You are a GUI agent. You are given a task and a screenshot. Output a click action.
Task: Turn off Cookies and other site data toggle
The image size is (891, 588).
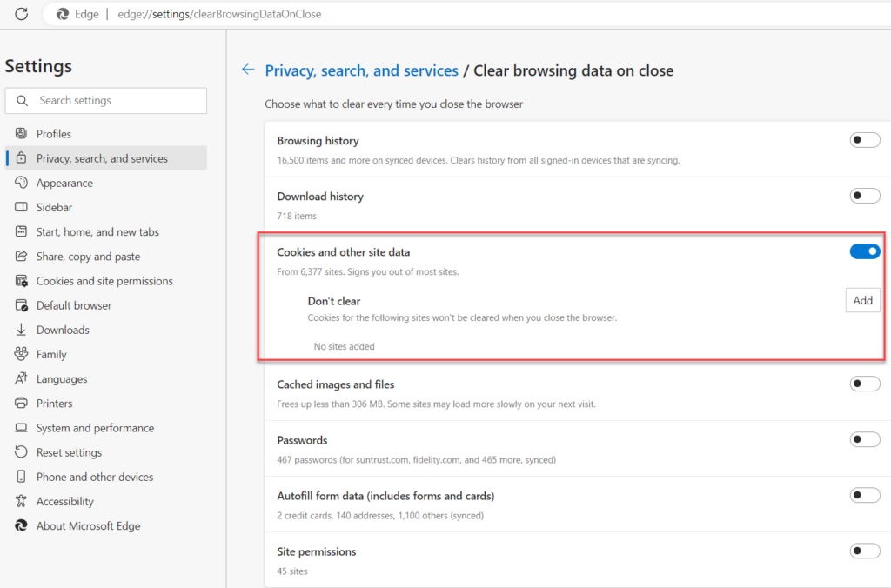click(864, 251)
